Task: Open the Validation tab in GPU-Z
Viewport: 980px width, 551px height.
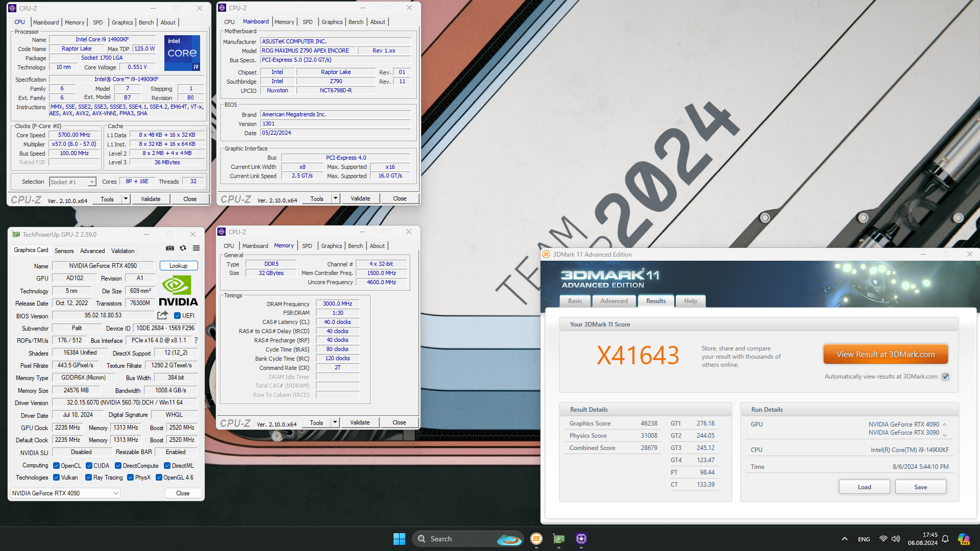Action: [x=123, y=251]
